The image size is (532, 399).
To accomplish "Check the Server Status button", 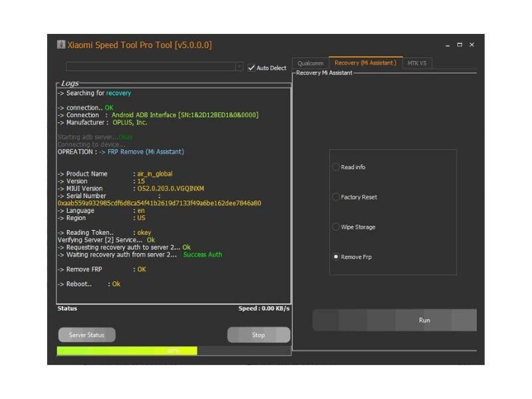I will [87, 335].
